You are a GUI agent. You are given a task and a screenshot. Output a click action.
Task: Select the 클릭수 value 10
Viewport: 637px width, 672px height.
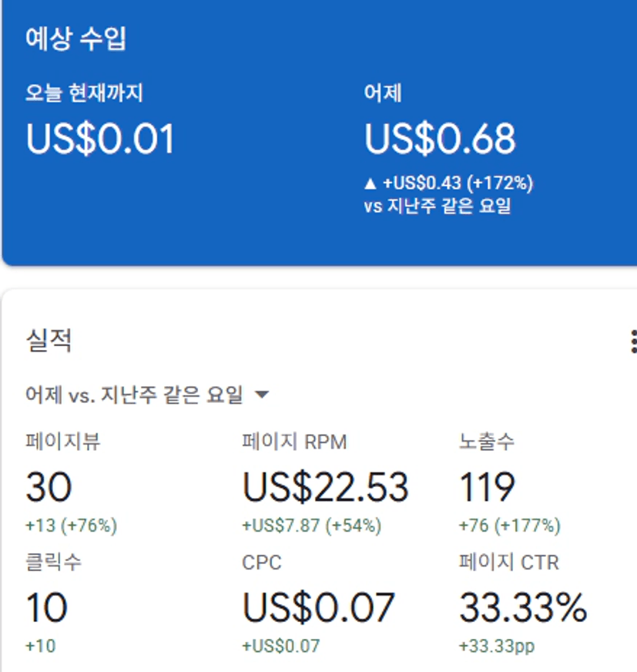[46, 607]
